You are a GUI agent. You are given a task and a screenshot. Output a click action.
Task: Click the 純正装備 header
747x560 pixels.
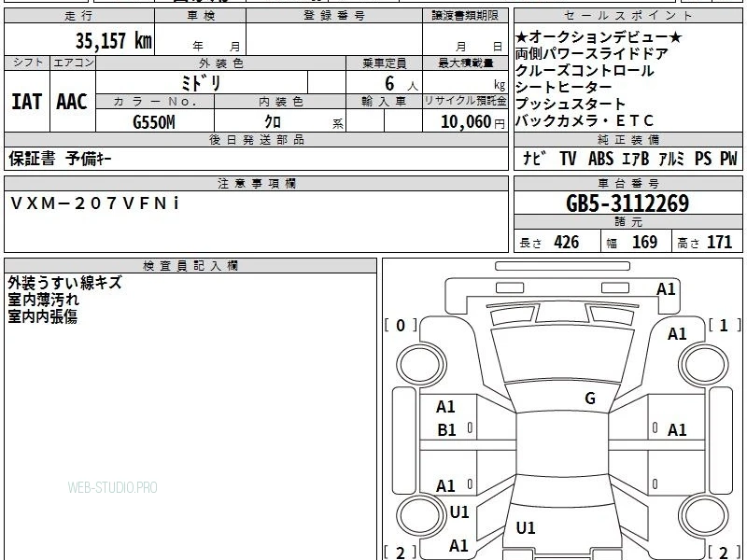click(x=627, y=139)
